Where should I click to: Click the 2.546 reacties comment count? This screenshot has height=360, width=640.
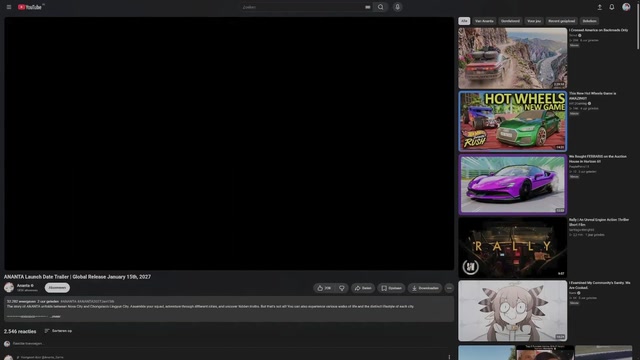pyautogui.click(x=20, y=331)
